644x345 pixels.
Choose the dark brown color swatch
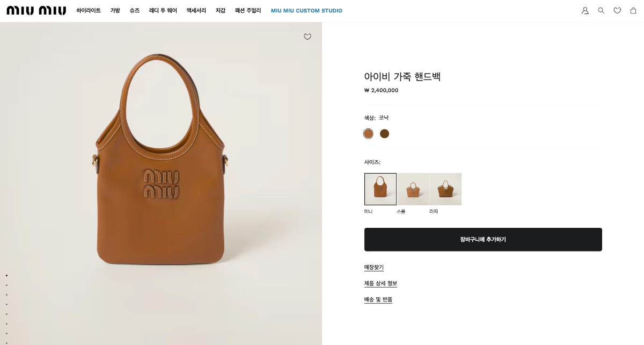click(384, 134)
